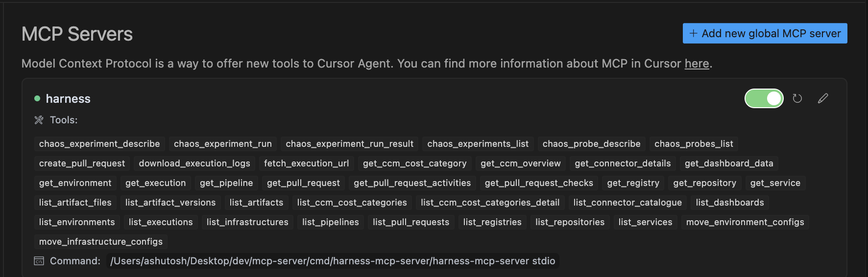This screenshot has width=868, height=277.
Task: Select the chaos_experiment_describe tool
Action: tap(99, 144)
